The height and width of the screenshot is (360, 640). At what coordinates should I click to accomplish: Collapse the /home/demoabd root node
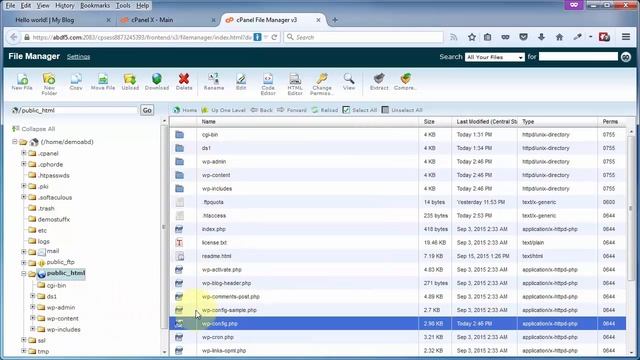(15, 142)
